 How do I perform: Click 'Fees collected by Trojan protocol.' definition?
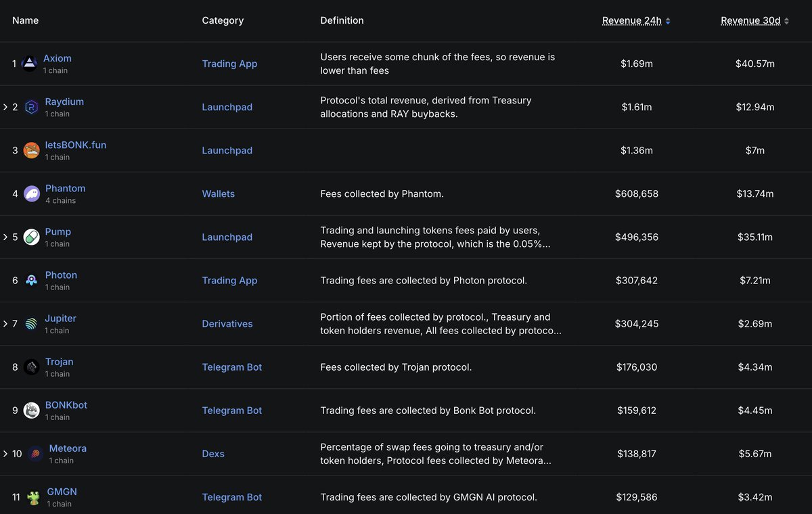coord(396,367)
